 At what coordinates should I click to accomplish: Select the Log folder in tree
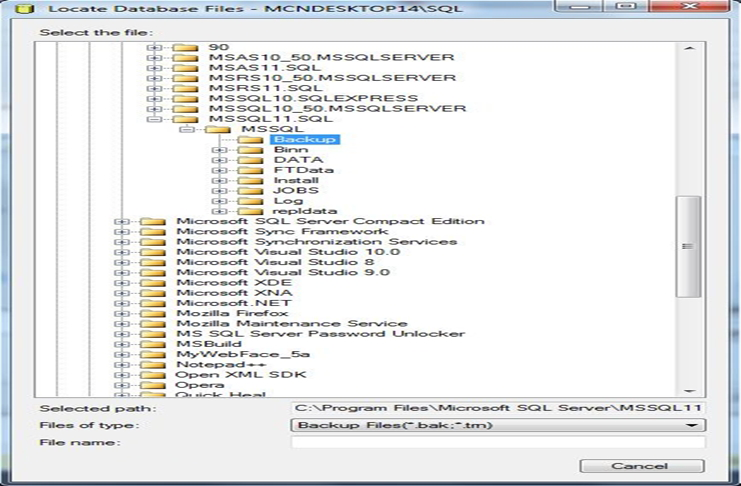pyautogui.click(x=288, y=201)
